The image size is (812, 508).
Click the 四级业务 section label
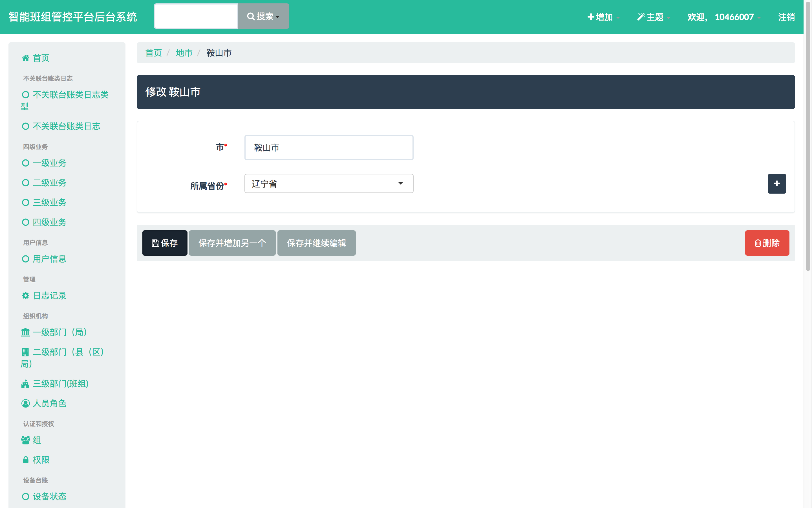click(35, 147)
